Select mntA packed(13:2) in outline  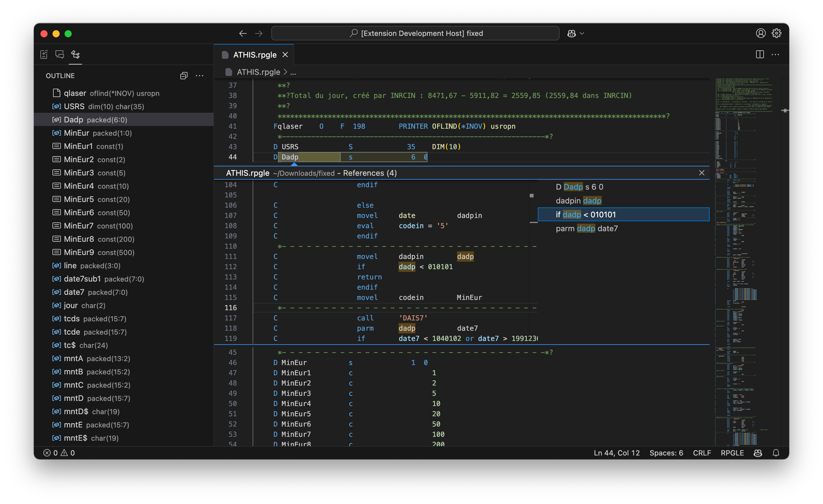[x=124, y=358]
